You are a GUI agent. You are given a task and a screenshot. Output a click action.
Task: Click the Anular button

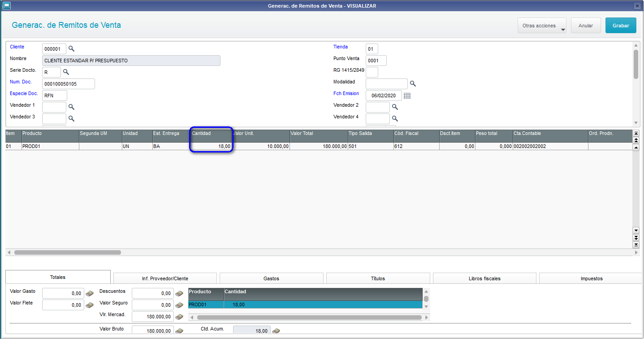click(x=586, y=26)
